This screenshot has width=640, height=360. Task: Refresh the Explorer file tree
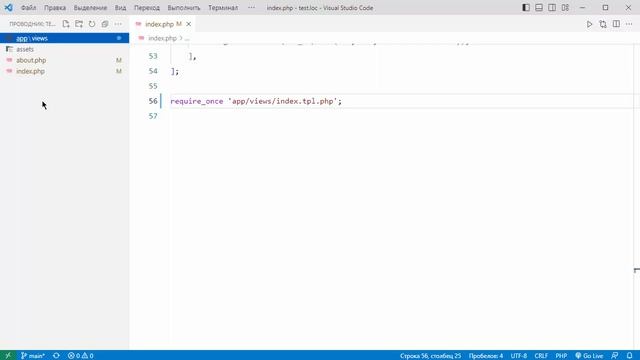coord(92,24)
